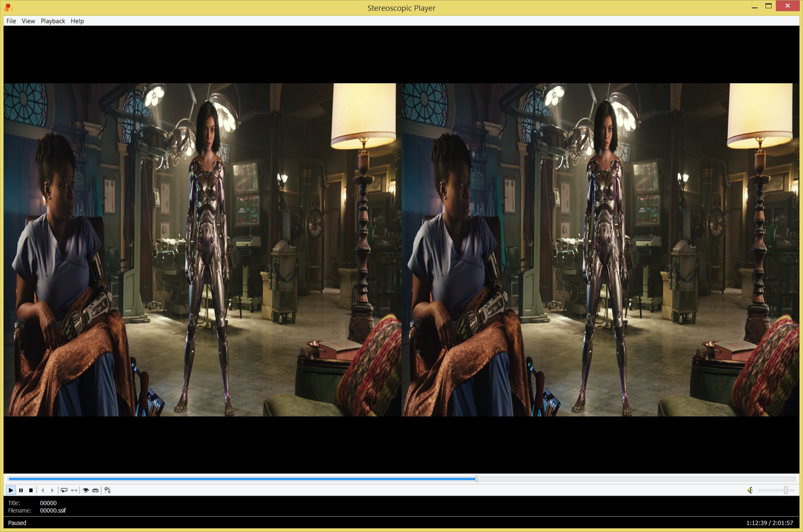Toggle the loop playback icon
This screenshot has width=803, height=532.
[64, 490]
